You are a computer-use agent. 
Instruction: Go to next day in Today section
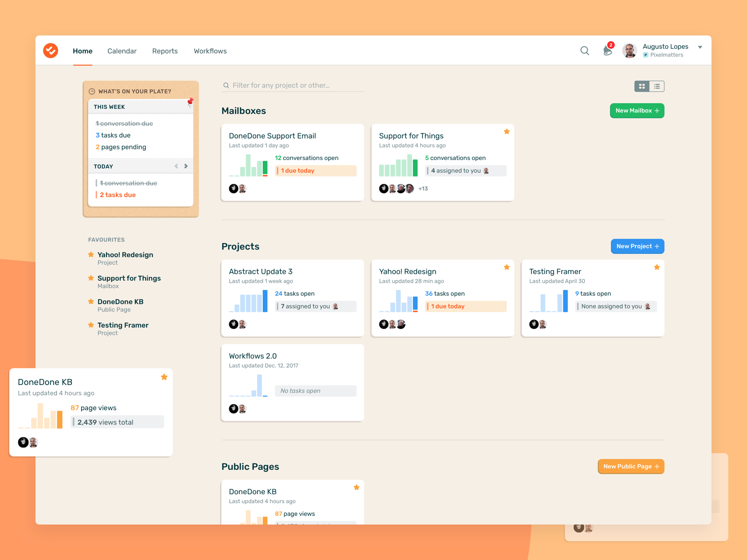point(186,166)
